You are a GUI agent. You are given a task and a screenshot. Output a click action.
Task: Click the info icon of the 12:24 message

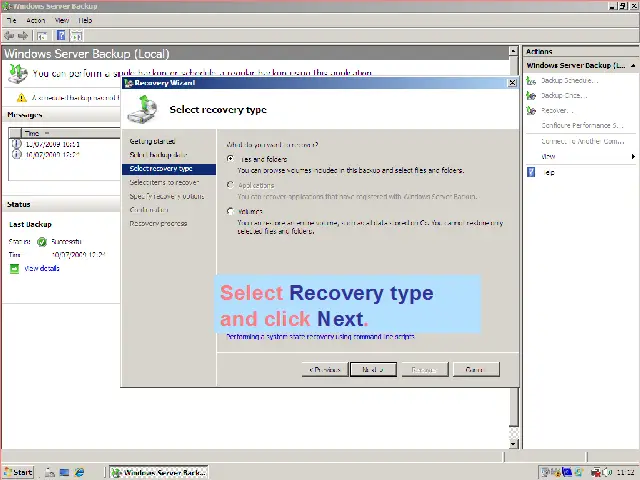coord(16,154)
